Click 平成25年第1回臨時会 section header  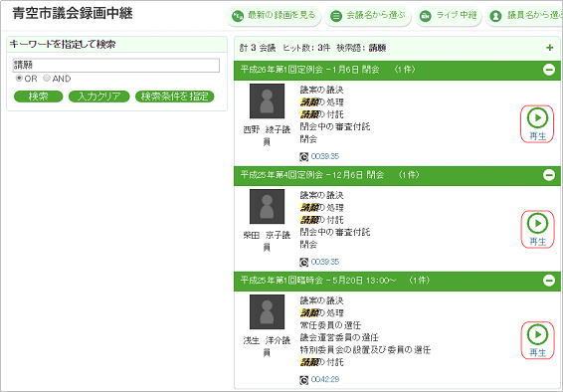pyautogui.click(x=397, y=281)
